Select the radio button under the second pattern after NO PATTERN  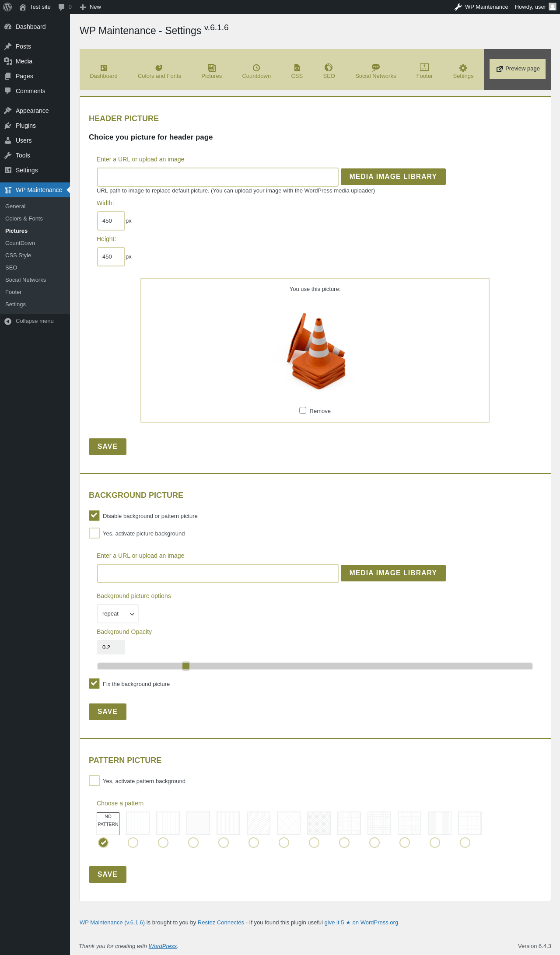click(163, 843)
